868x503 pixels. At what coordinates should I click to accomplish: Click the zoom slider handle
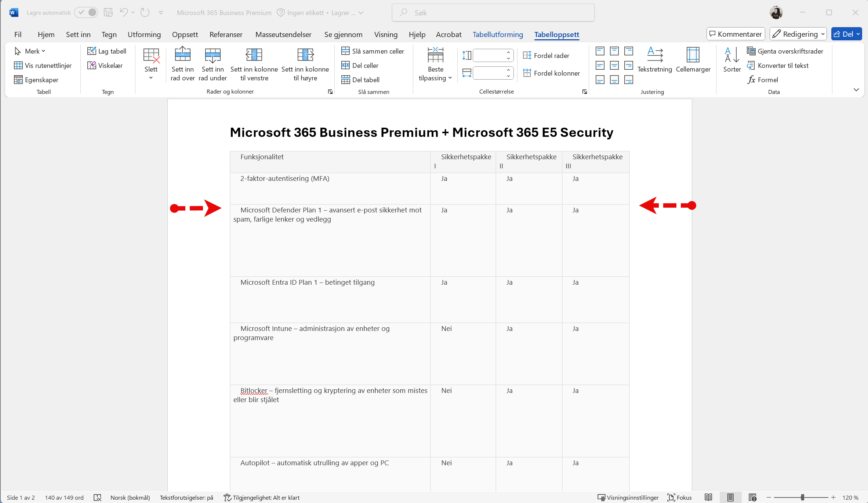(x=802, y=497)
